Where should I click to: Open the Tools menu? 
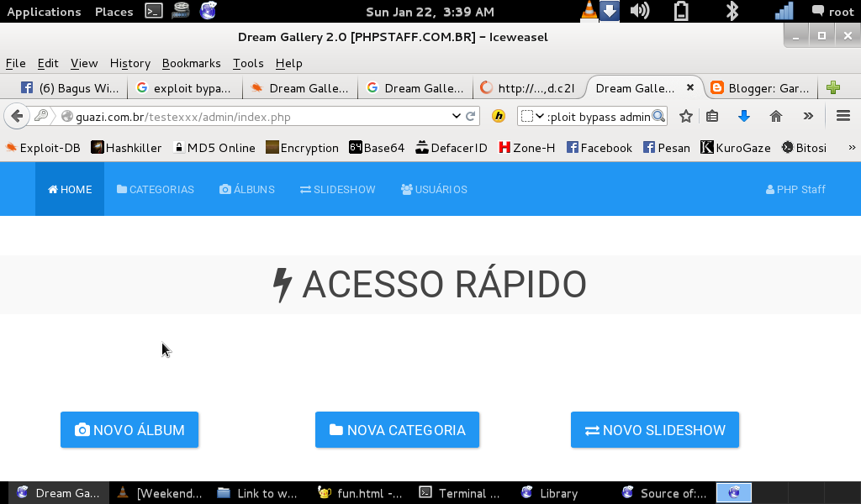tap(248, 63)
